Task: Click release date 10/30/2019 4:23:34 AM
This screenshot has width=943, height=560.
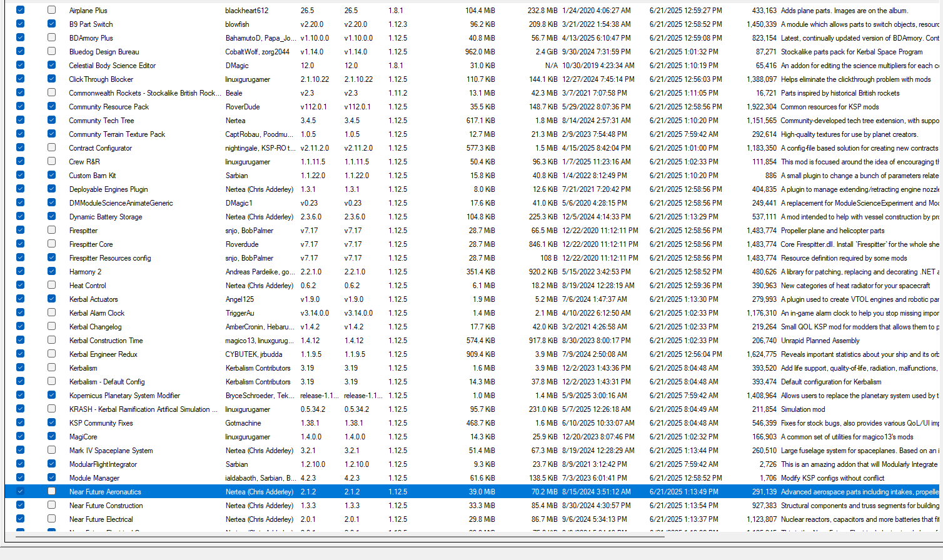Action: click(x=598, y=66)
